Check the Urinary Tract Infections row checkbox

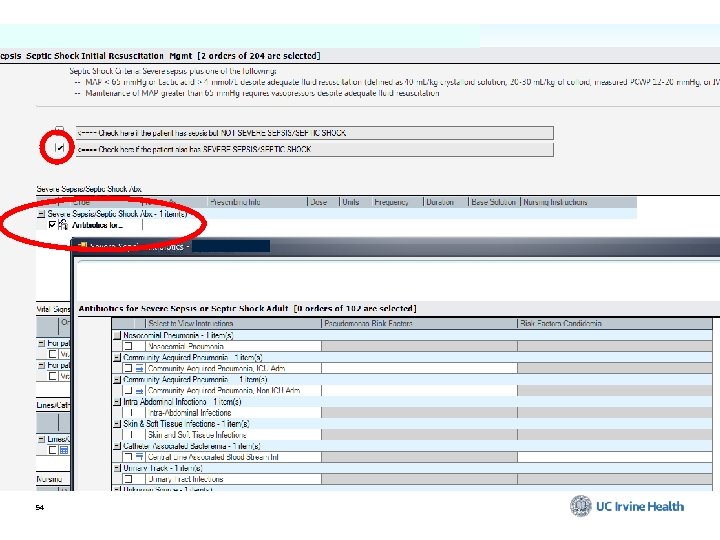[x=128, y=479]
